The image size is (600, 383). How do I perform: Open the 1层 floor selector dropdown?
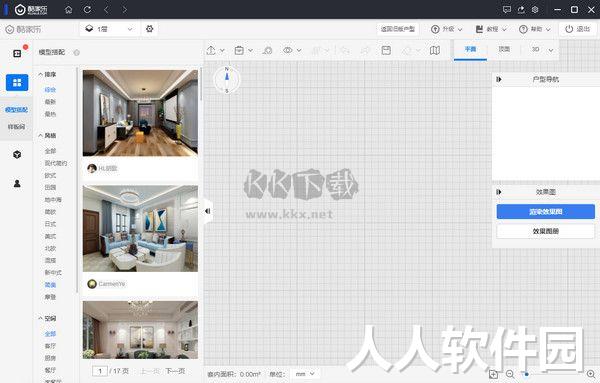(109, 29)
